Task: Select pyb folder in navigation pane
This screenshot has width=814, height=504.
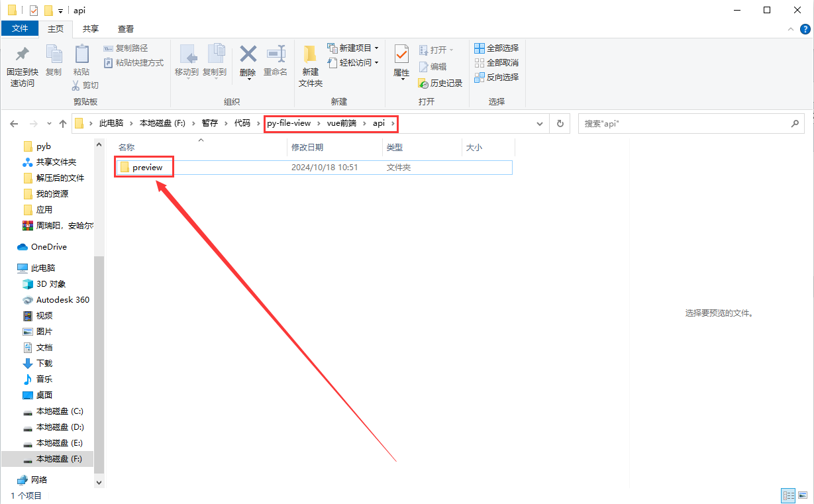Action: tap(44, 146)
